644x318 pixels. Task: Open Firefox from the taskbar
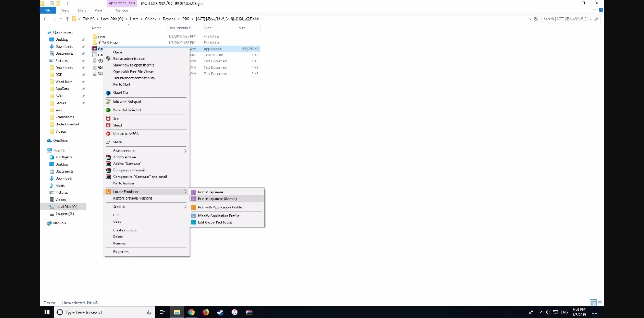(x=206, y=312)
